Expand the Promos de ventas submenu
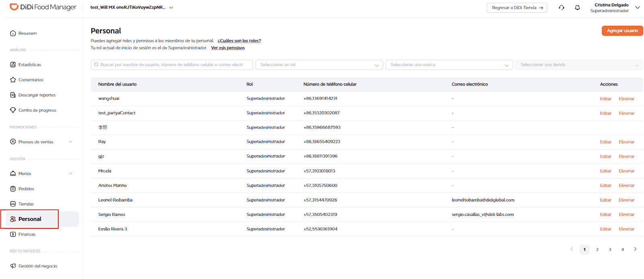644x279 pixels. 71,142
